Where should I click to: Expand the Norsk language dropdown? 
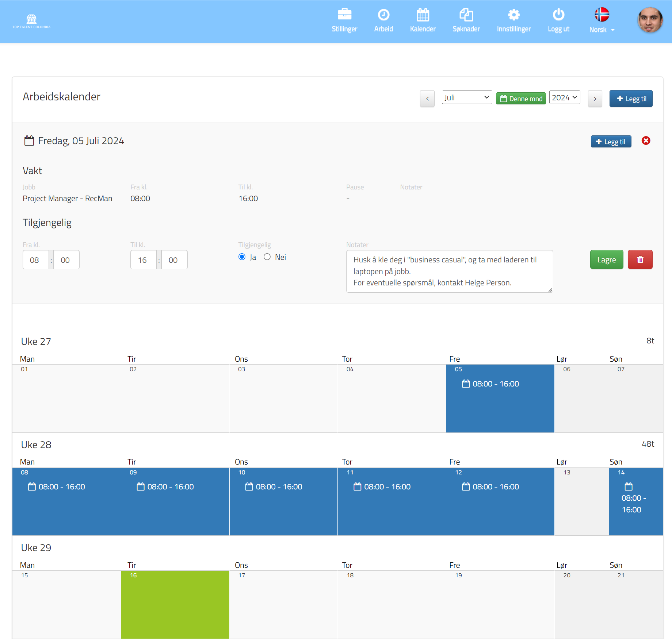602,30
